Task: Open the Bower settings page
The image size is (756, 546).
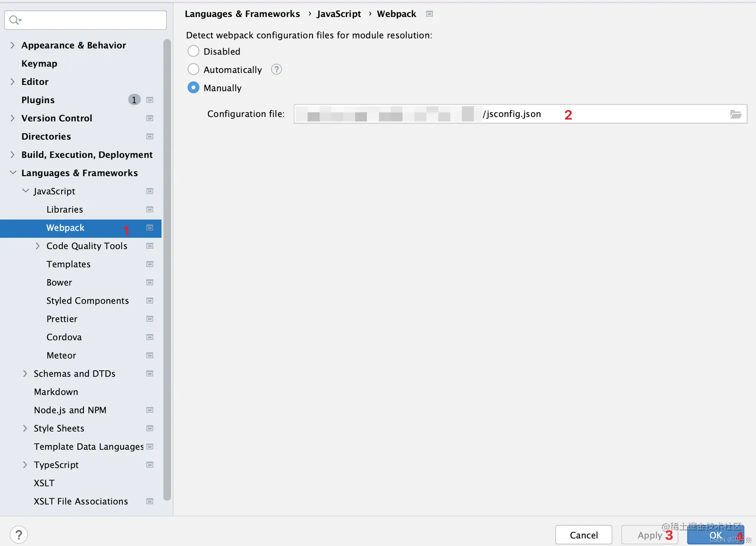Action: [x=59, y=283]
